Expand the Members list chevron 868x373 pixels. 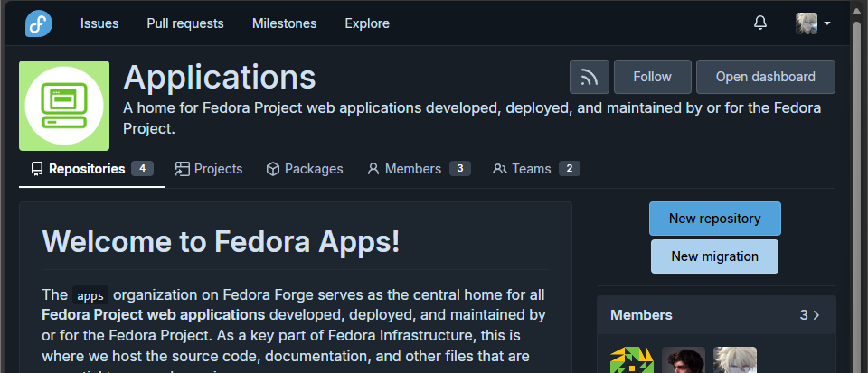tap(816, 315)
